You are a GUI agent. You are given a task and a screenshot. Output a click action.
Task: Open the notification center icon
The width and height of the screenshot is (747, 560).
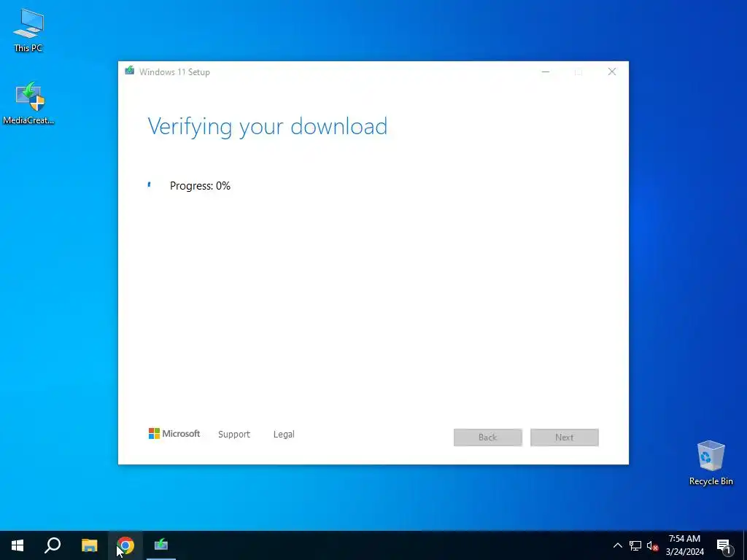coord(724,545)
